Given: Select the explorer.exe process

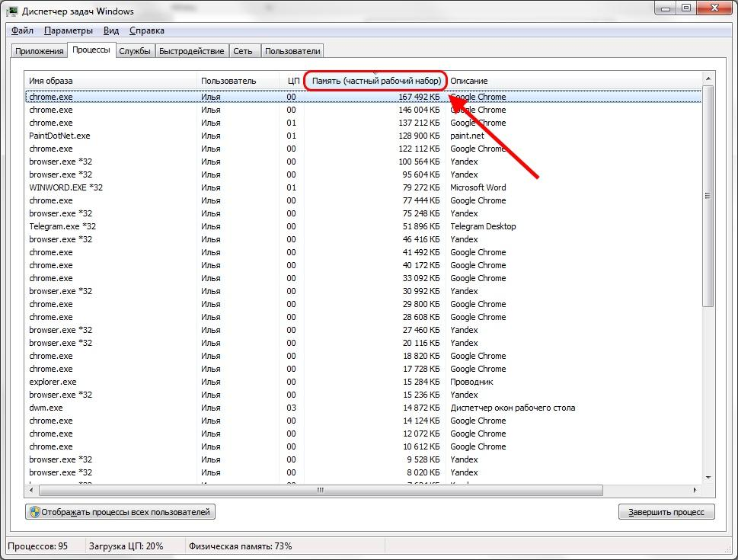Looking at the screenshot, I should (x=363, y=382).
